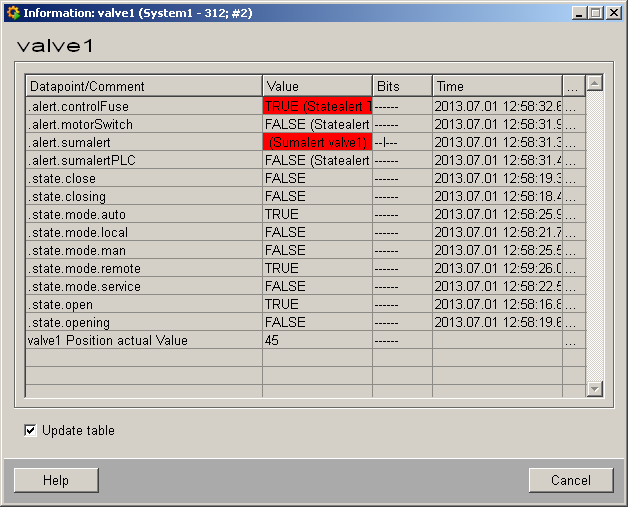Close the Information valve1 window
The height and width of the screenshot is (507, 628).
(x=614, y=13)
